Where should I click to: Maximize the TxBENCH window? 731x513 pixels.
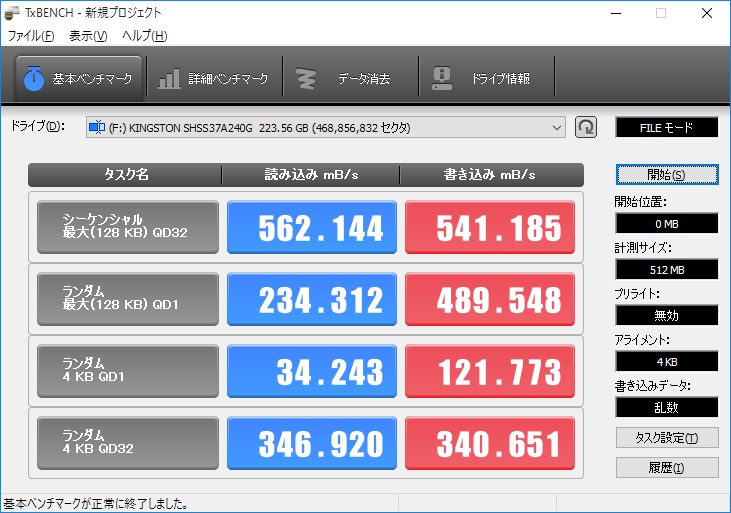point(661,13)
